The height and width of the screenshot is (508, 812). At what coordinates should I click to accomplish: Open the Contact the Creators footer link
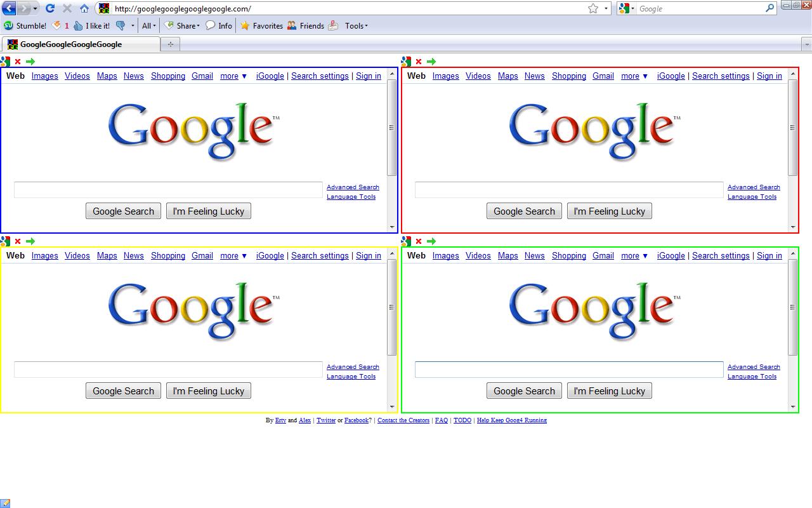[x=403, y=420]
